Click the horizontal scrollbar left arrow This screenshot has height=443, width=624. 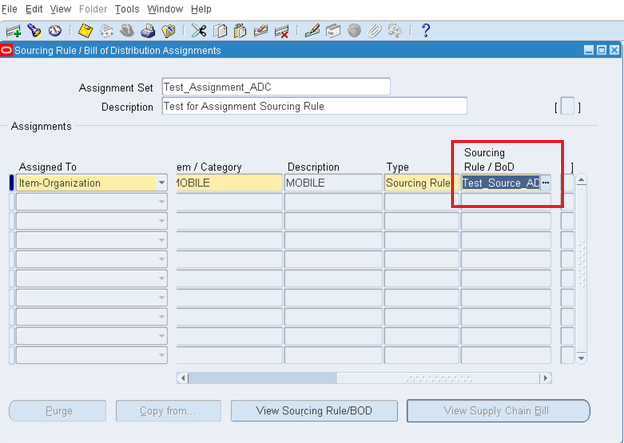[x=183, y=378]
